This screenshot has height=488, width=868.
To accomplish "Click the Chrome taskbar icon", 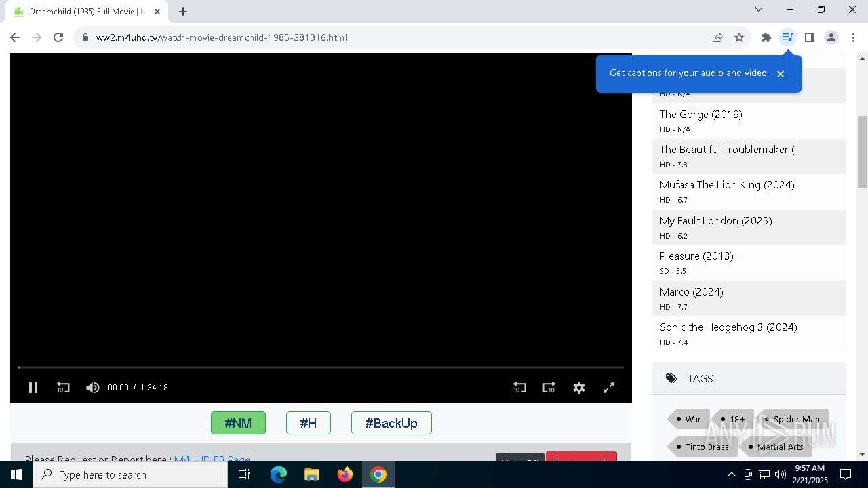I will [x=378, y=474].
